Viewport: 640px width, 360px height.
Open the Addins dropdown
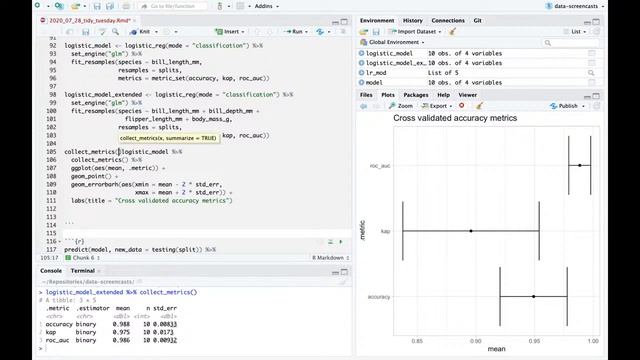[267, 6]
